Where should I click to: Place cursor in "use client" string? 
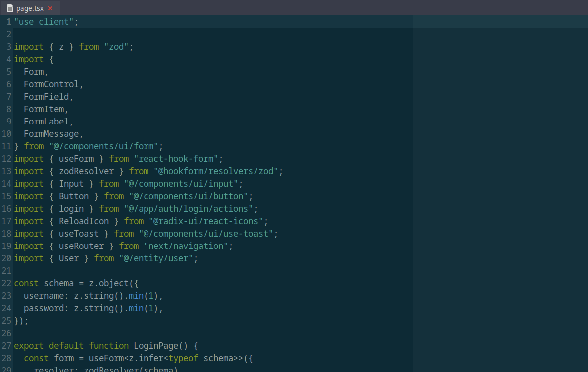44,22
